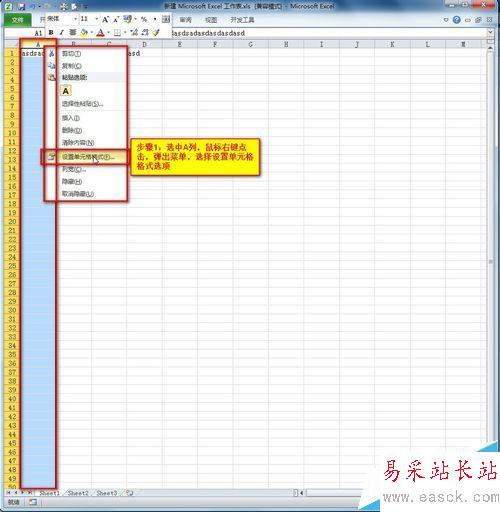Open the font color dropdown arrow
Screen dimensions: 500x512
108,33
